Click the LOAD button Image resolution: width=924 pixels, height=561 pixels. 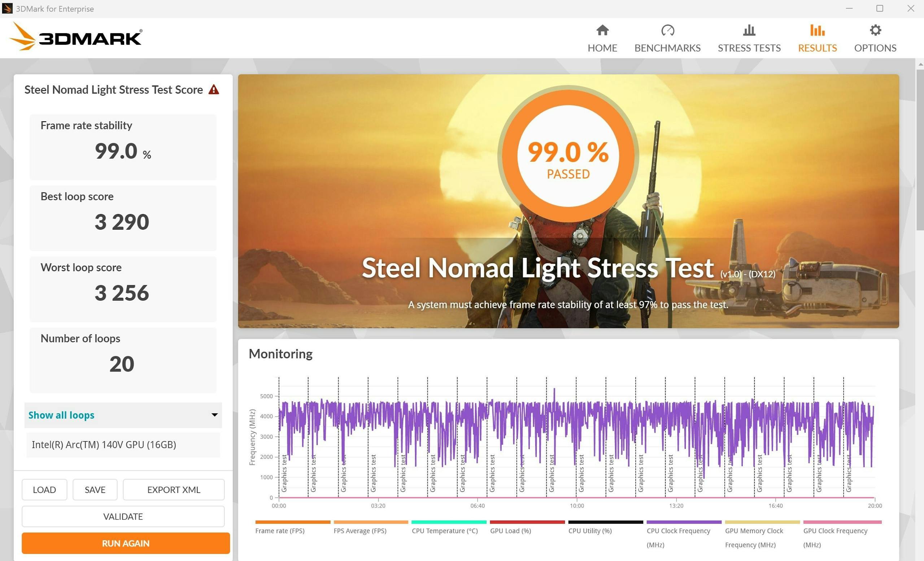(44, 490)
